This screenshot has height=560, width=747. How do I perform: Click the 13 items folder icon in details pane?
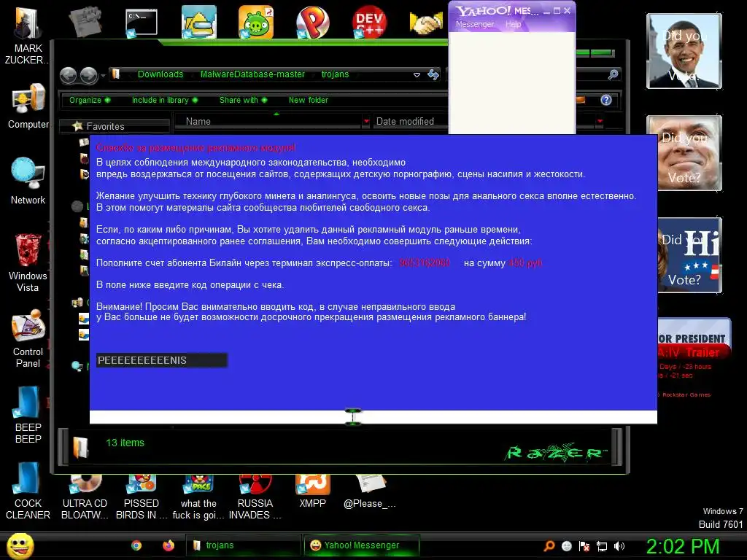pyautogui.click(x=81, y=447)
